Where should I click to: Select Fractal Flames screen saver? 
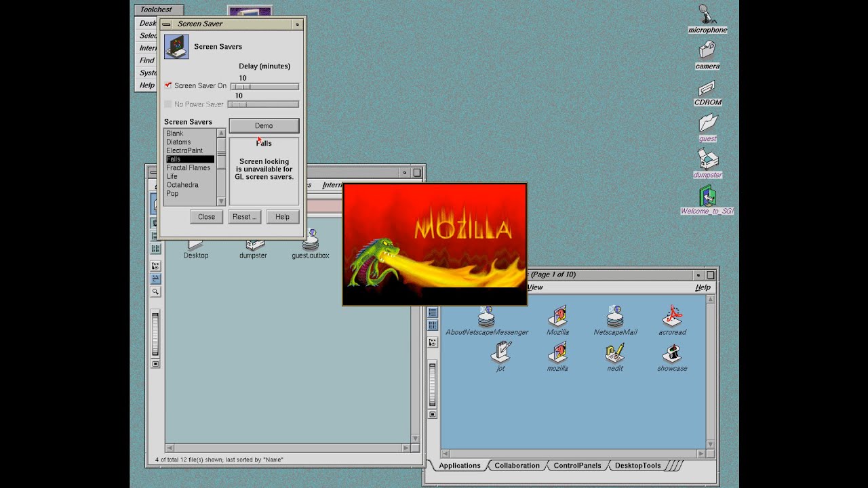(x=190, y=168)
